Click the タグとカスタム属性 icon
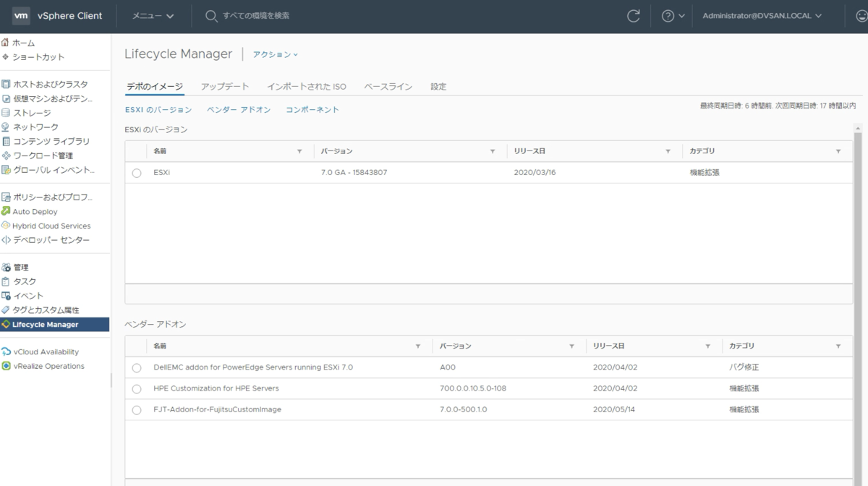Screen dimensions: 868x486 [6, 310]
